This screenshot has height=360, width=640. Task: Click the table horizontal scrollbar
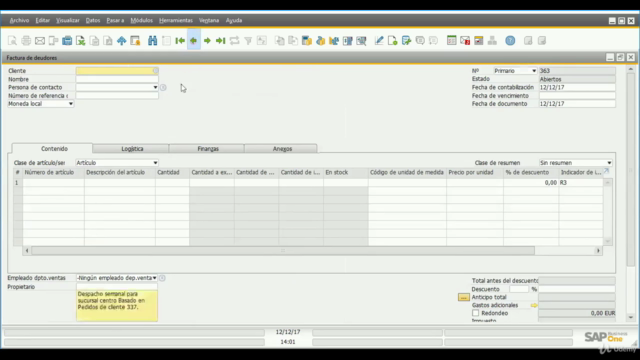(283, 251)
